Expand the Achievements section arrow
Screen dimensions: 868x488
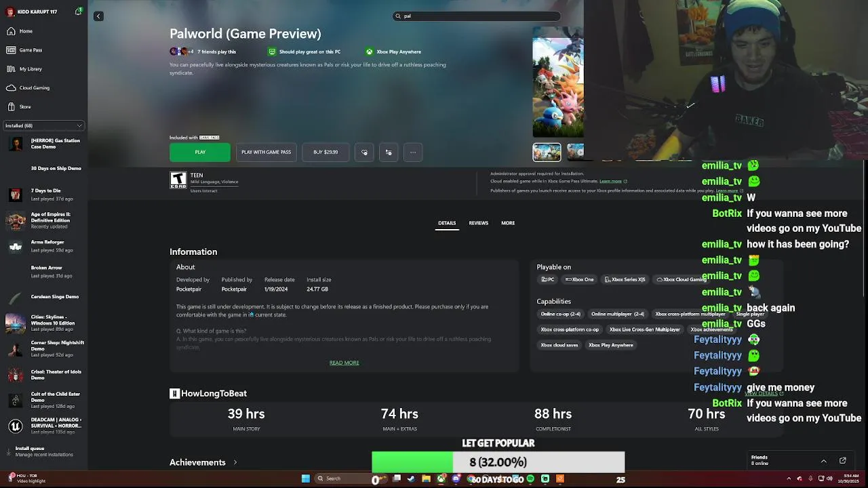point(235,462)
